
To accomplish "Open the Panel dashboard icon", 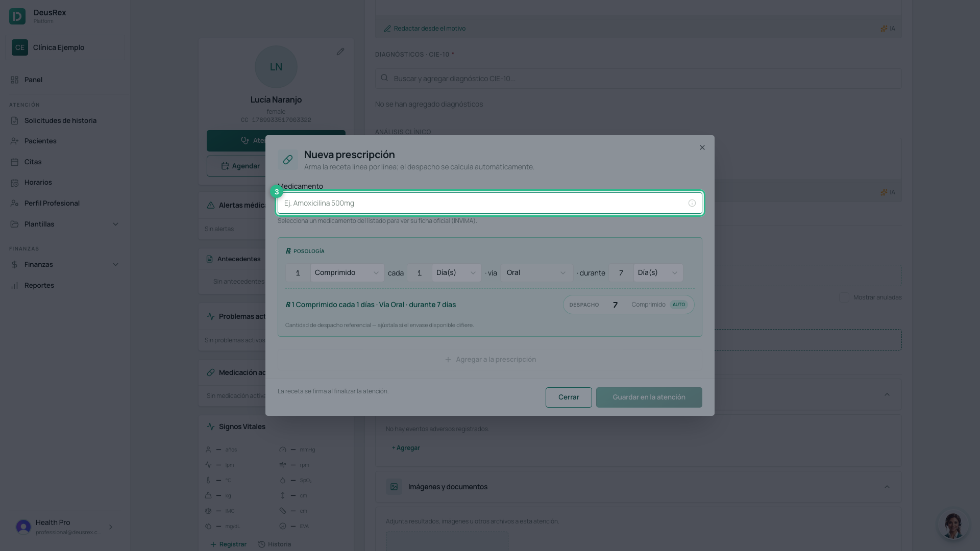I will (x=14, y=80).
